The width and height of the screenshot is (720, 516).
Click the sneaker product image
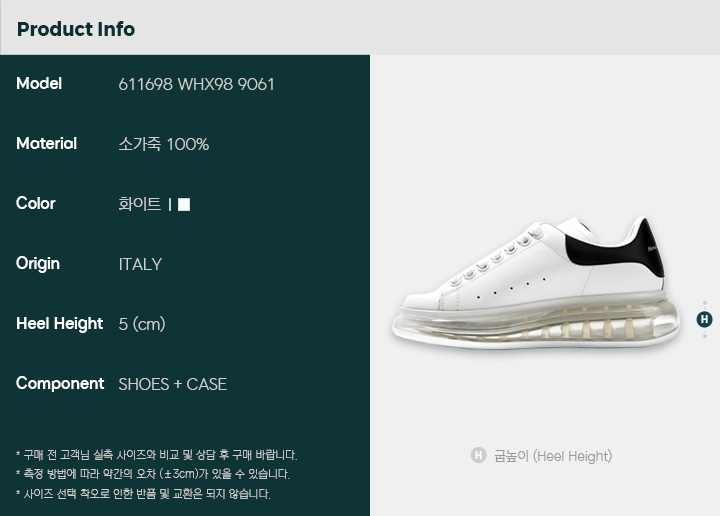(535, 283)
